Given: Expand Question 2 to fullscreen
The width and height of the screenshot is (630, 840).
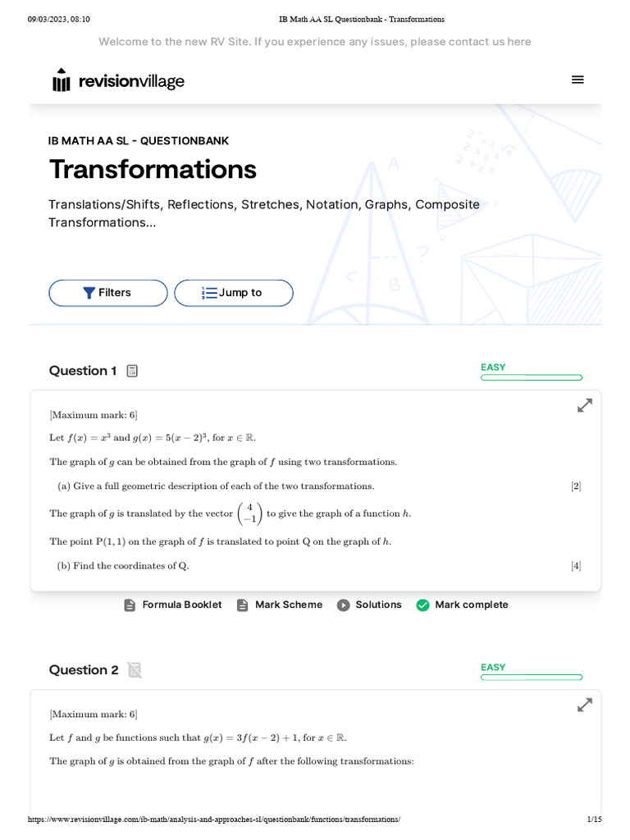Looking at the screenshot, I should click(585, 705).
